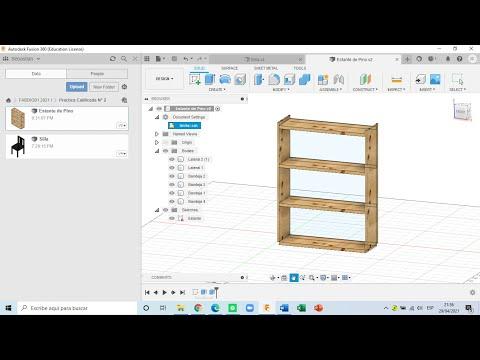The width and height of the screenshot is (480, 360).
Task: Open the People tab in data panel
Action: point(97,74)
